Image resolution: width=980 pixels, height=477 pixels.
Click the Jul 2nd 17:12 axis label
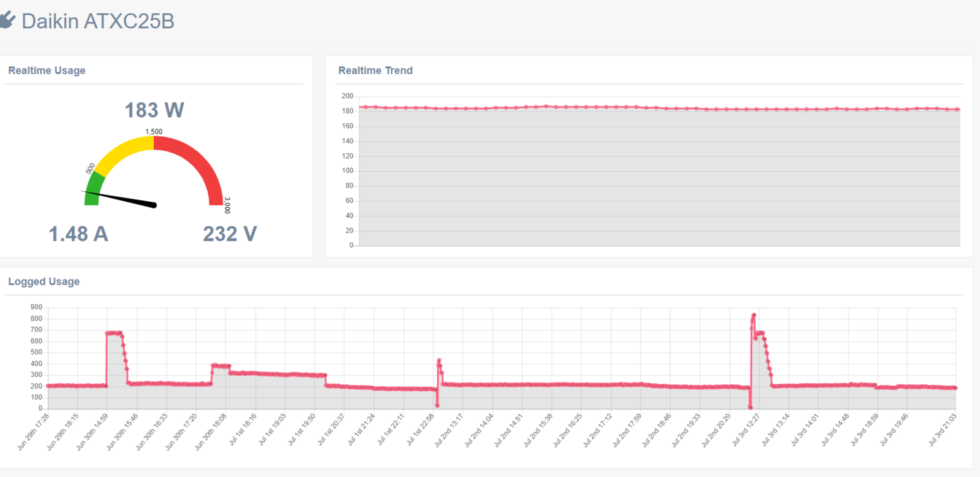(598, 430)
